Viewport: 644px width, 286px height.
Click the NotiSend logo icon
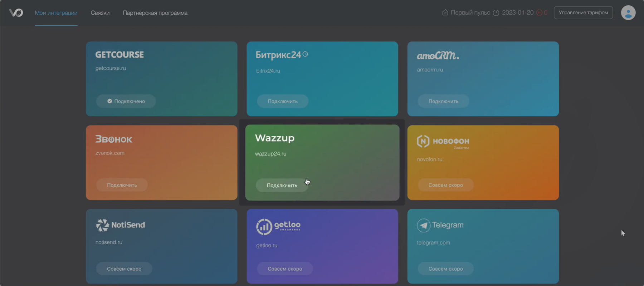(x=102, y=225)
